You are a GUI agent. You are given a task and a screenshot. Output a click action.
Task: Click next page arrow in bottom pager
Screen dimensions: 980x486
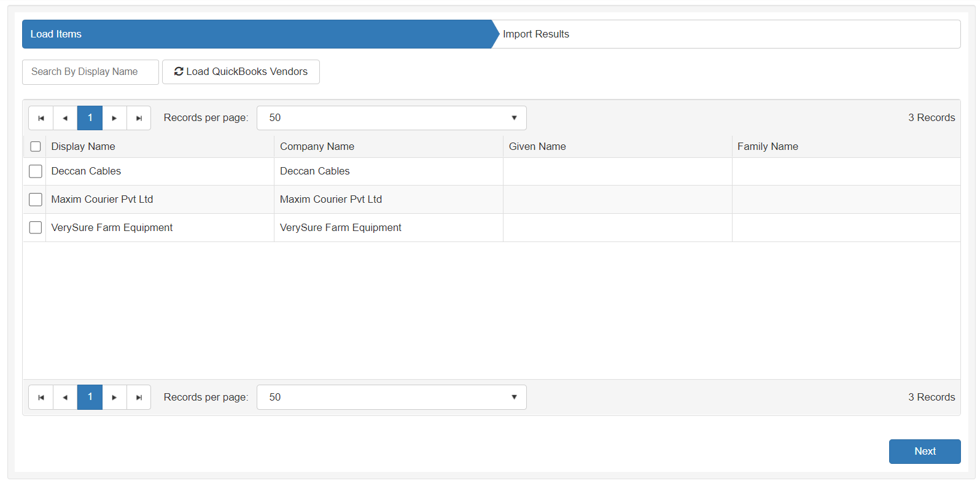pos(114,398)
